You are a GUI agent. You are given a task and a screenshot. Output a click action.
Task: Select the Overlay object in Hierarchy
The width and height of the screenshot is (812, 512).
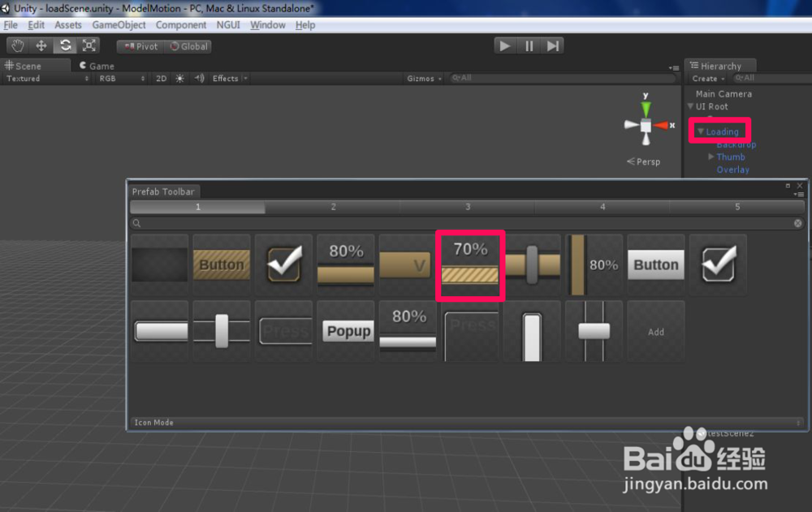click(732, 170)
